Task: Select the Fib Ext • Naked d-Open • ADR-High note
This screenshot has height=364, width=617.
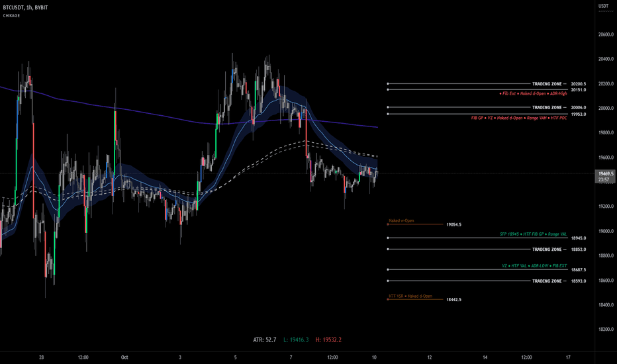Action: click(533, 94)
